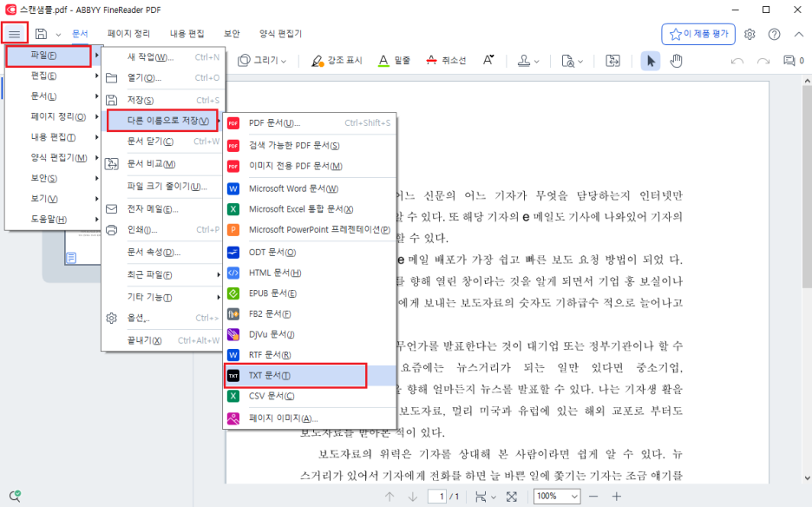Click the recognize/convert image icon in toolbar

tap(612, 61)
